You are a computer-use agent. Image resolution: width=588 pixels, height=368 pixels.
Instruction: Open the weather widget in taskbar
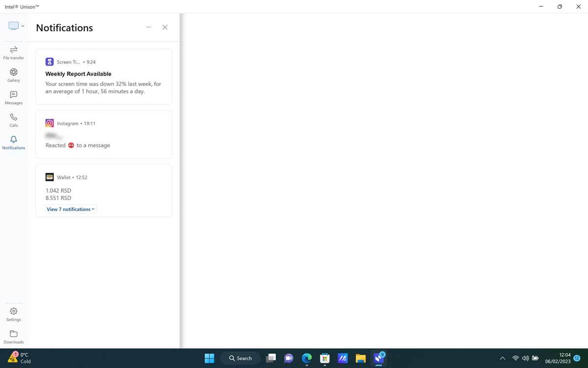coord(20,358)
